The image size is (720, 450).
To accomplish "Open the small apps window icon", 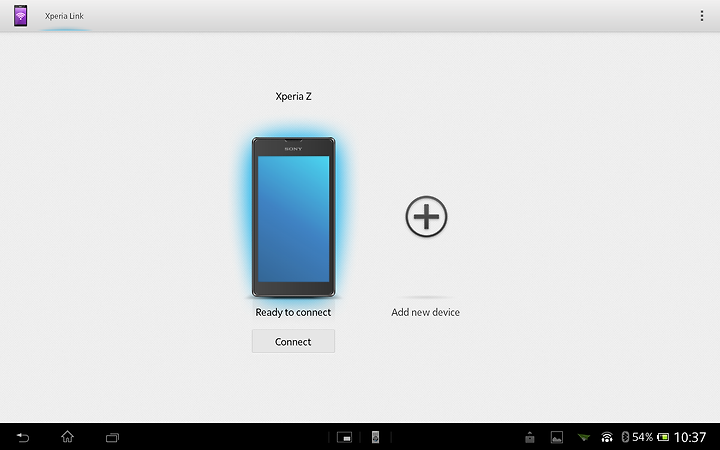I will click(344, 437).
